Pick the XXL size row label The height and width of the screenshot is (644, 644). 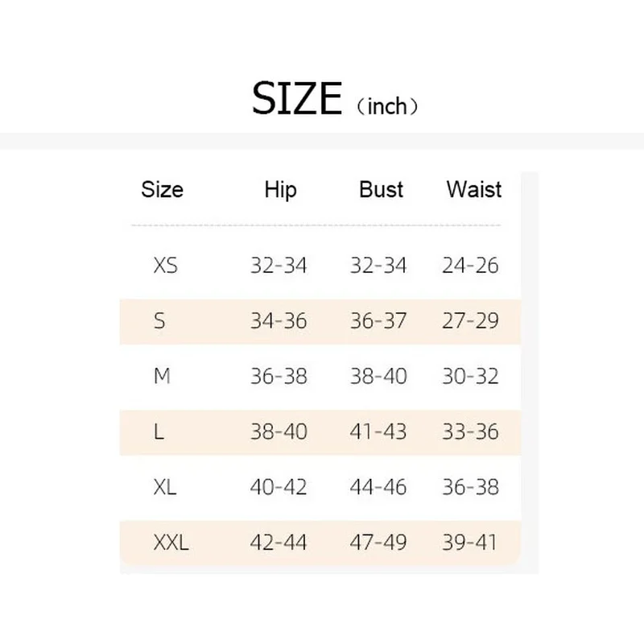pos(171,543)
